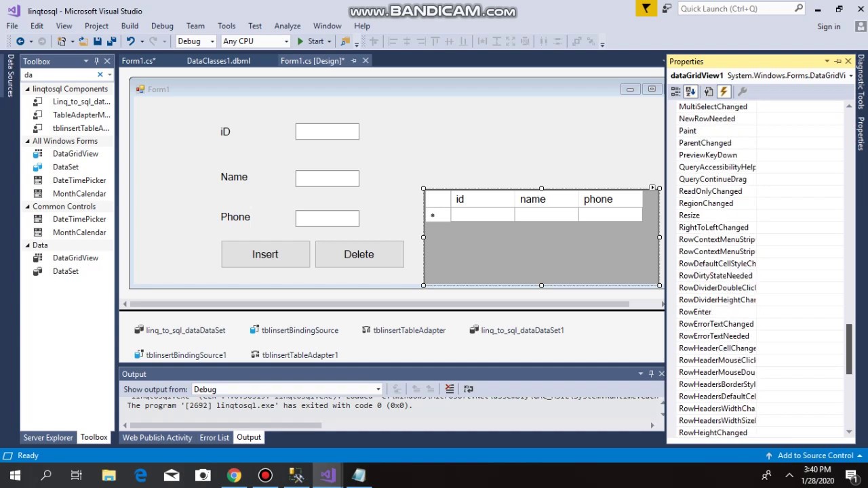Open the Analyze menu
The height and width of the screenshot is (488, 868).
pyautogui.click(x=287, y=26)
